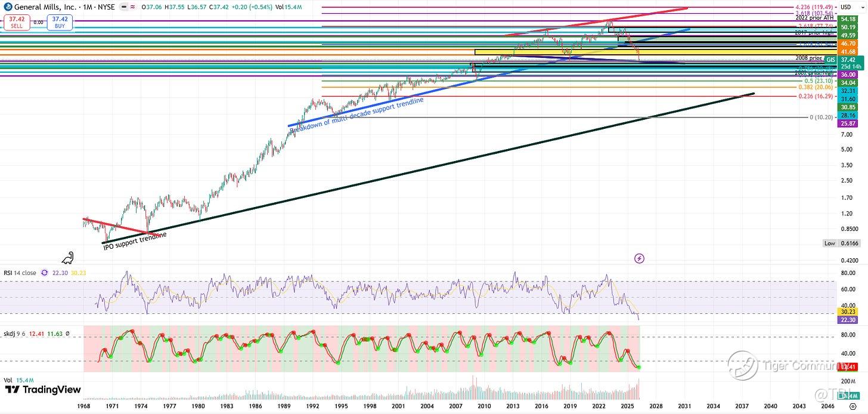Click the NYSE exchange label in title

click(106, 7)
